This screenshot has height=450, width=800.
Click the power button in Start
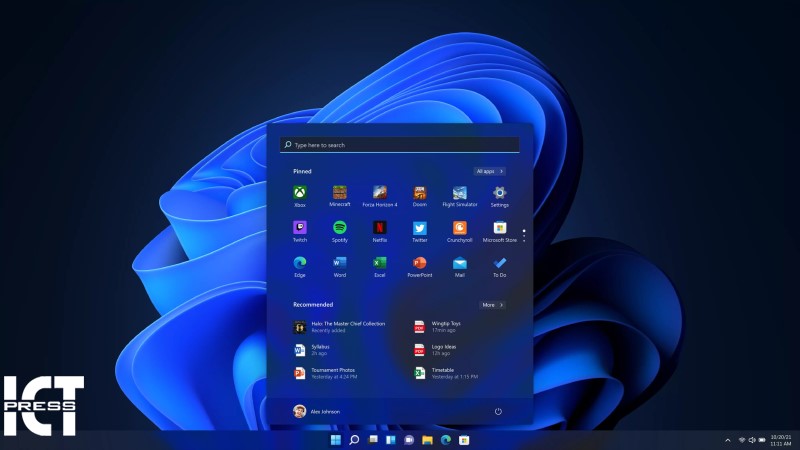click(x=498, y=411)
